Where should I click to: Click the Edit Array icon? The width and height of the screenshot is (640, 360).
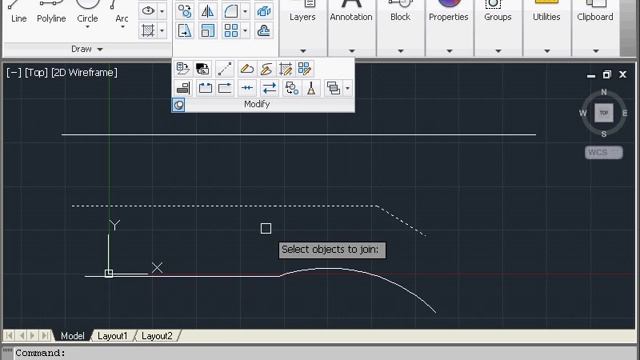(304, 69)
